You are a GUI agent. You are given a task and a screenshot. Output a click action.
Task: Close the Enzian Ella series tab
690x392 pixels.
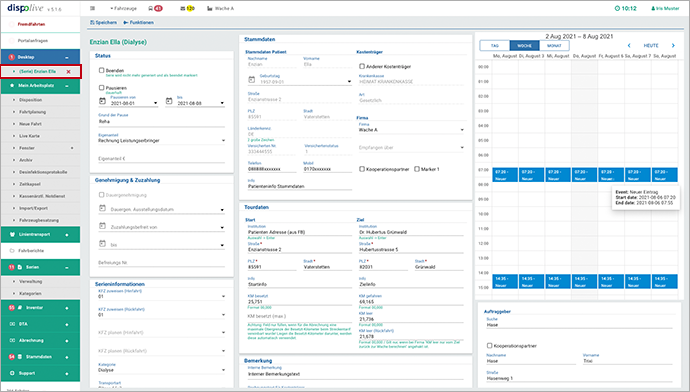tap(68, 72)
